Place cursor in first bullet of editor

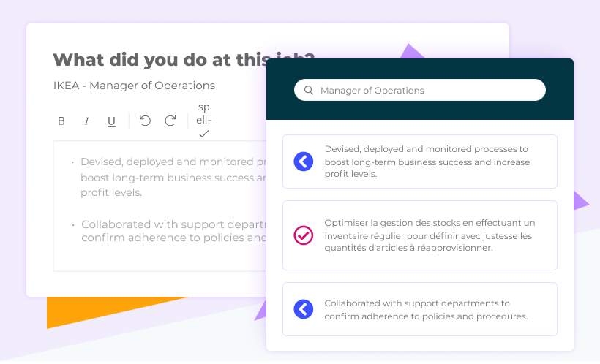click(173, 177)
